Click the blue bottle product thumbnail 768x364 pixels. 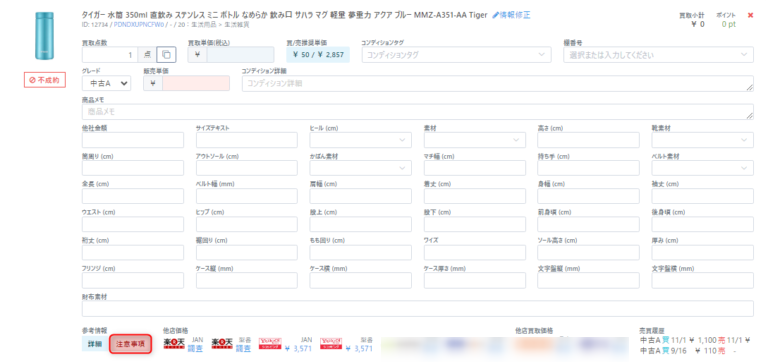pos(45,36)
